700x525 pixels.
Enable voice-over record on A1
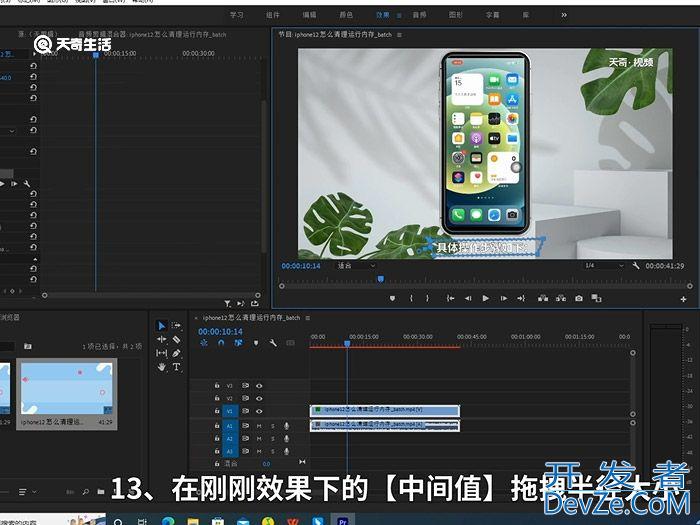[287, 426]
